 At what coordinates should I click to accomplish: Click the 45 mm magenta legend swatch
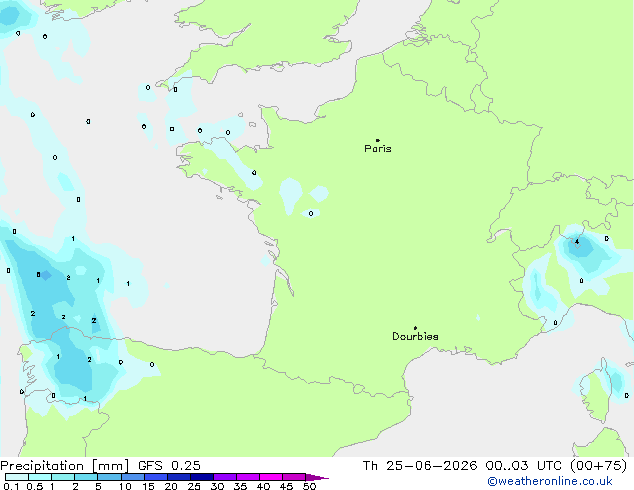point(294,477)
